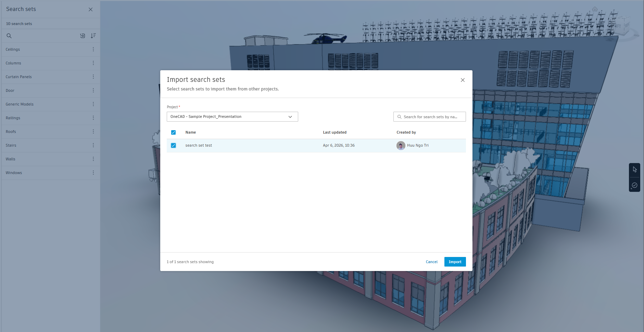The height and width of the screenshot is (332, 644).
Task: Focus the 'Search for search sets by name' field
Action: coord(430,117)
